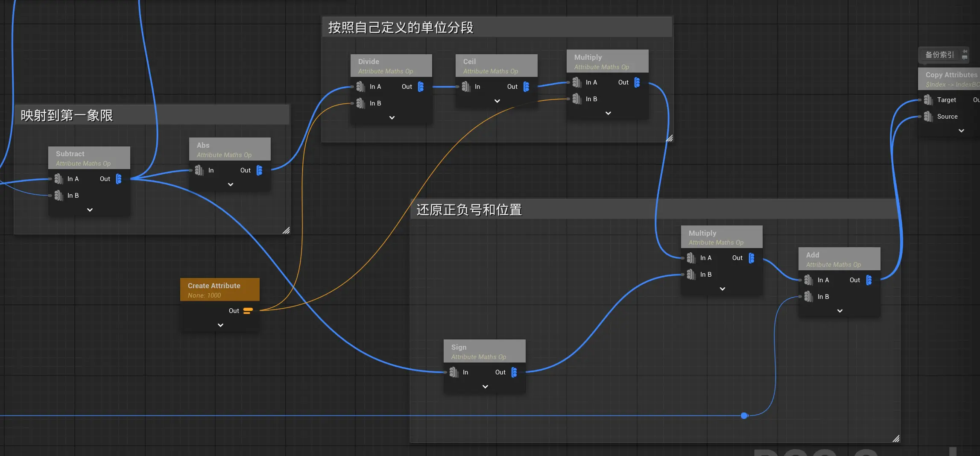Click the resize handle of 还原正负号和位置 comment

click(896, 438)
